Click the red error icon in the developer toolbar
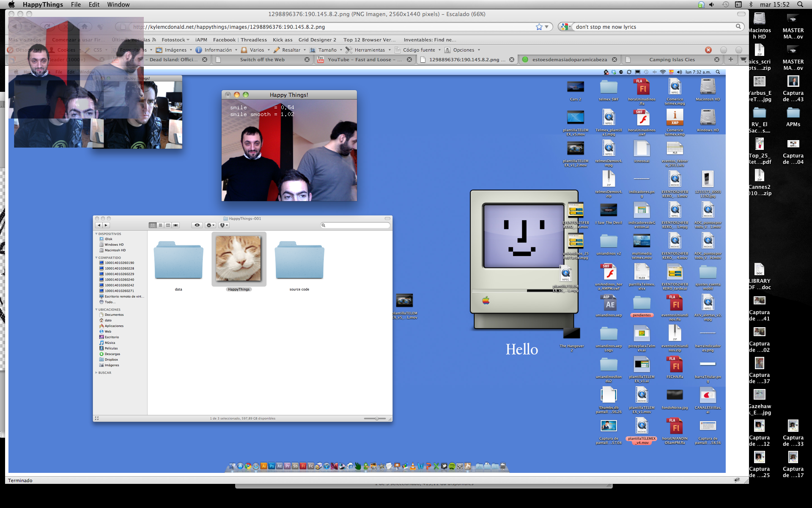Image resolution: width=812 pixels, height=508 pixels. coord(708,50)
